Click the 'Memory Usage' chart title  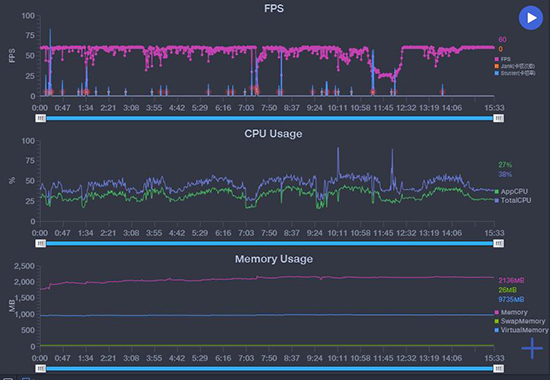point(274,259)
